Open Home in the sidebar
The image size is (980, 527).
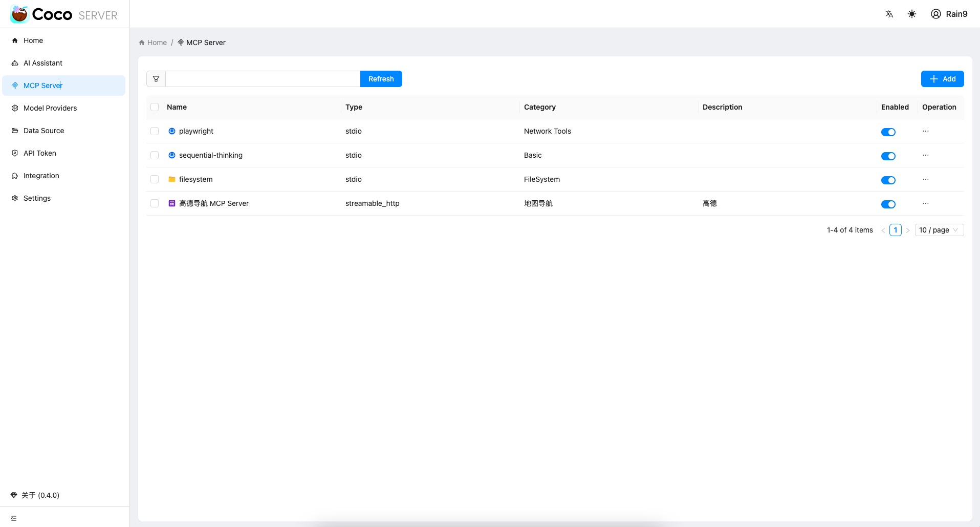pos(64,40)
